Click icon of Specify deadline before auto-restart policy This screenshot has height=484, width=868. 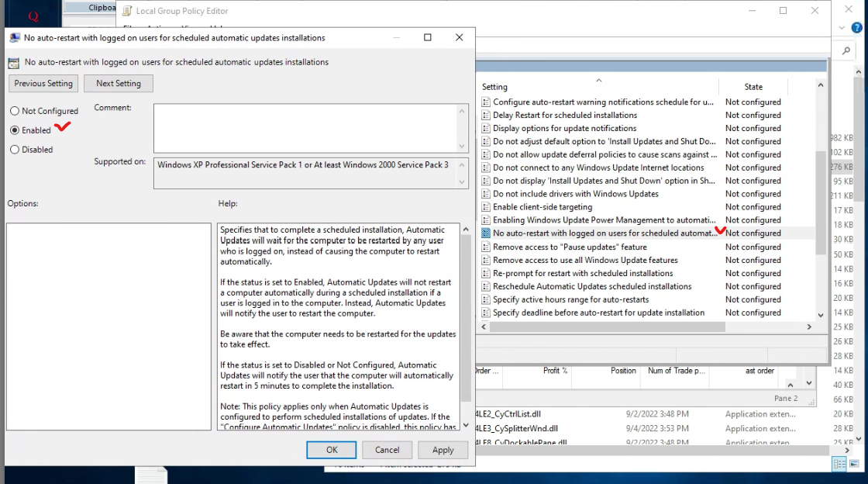point(486,313)
